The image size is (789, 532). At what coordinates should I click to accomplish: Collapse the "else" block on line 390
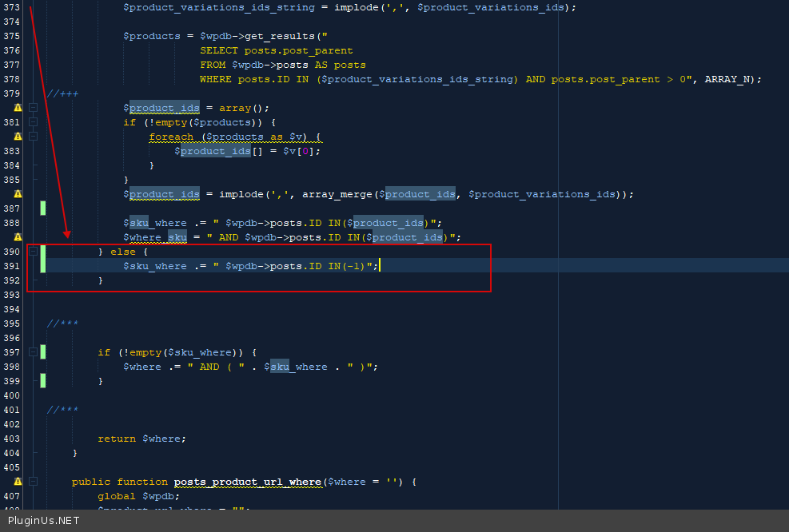point(34,252)
